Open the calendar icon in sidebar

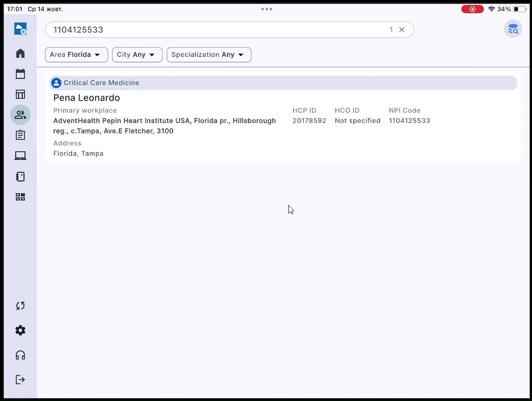click(x=20, y=74)
